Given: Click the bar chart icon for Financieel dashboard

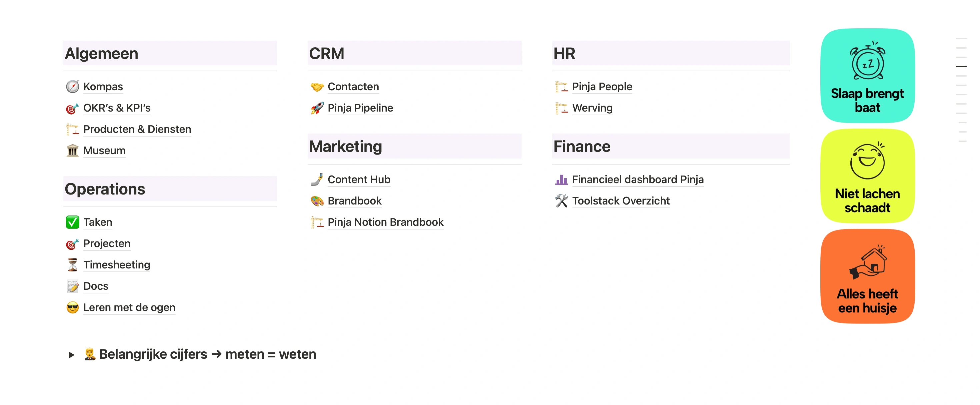Looking at the screenshot, I should [561, 180].
